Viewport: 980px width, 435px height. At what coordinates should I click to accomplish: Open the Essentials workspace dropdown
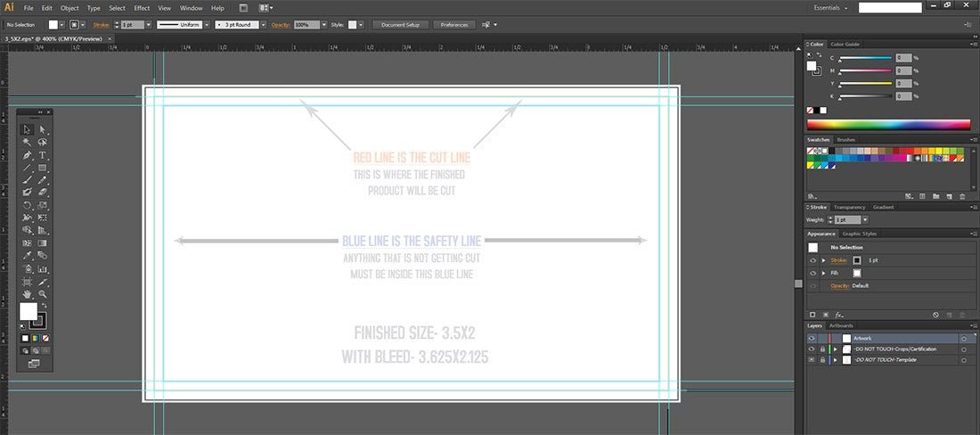[830, 7]
